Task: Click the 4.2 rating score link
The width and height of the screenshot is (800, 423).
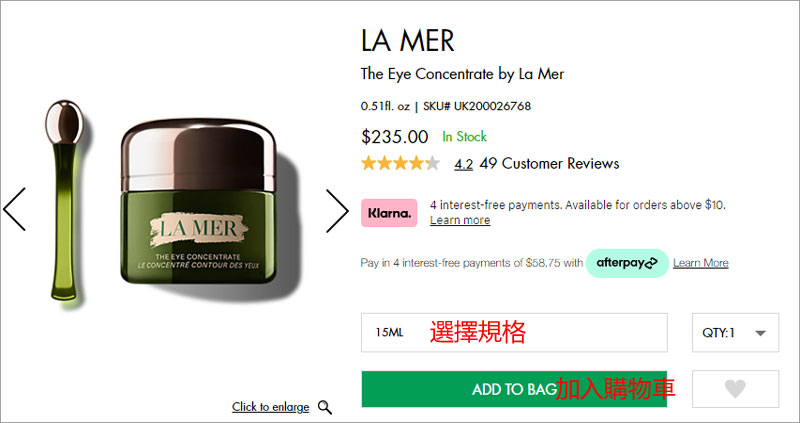Action: pos(463,164)
